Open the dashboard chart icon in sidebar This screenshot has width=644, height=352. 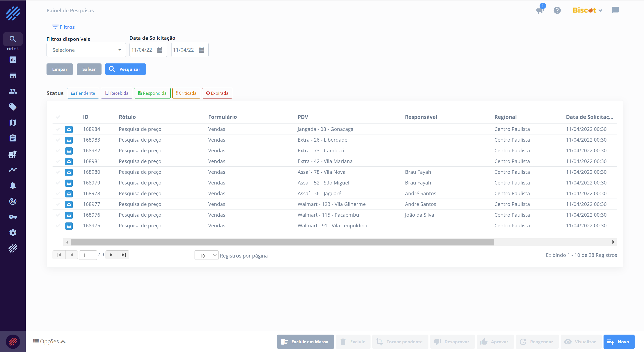(x=13, y=60)
